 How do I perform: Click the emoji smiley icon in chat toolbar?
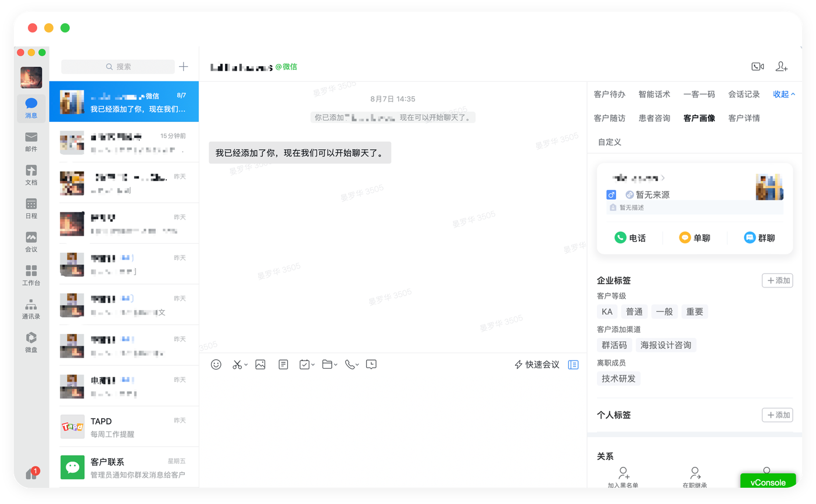216,365
